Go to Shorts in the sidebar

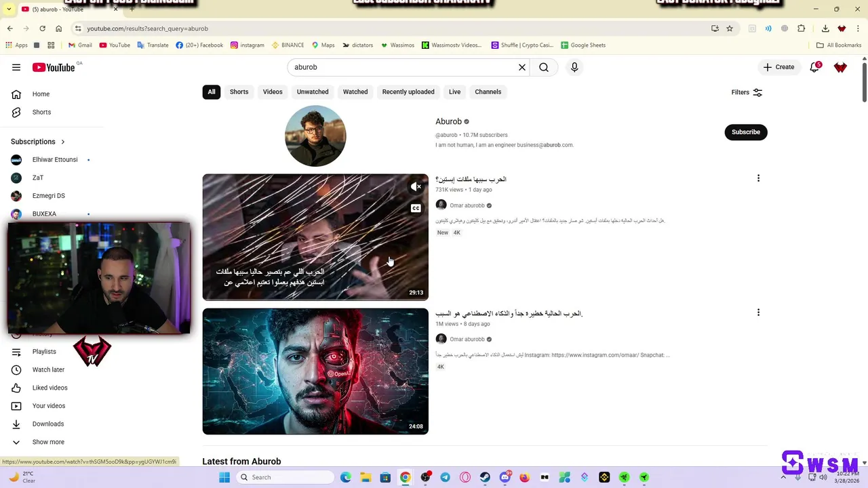pyautogui.click(x=41, y=113)
